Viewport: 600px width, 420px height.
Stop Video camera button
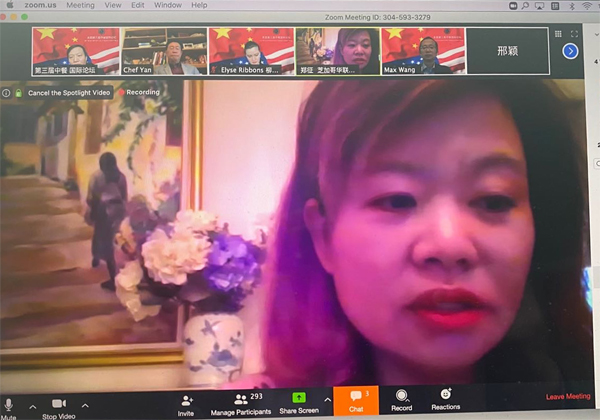tap(59, 409)
